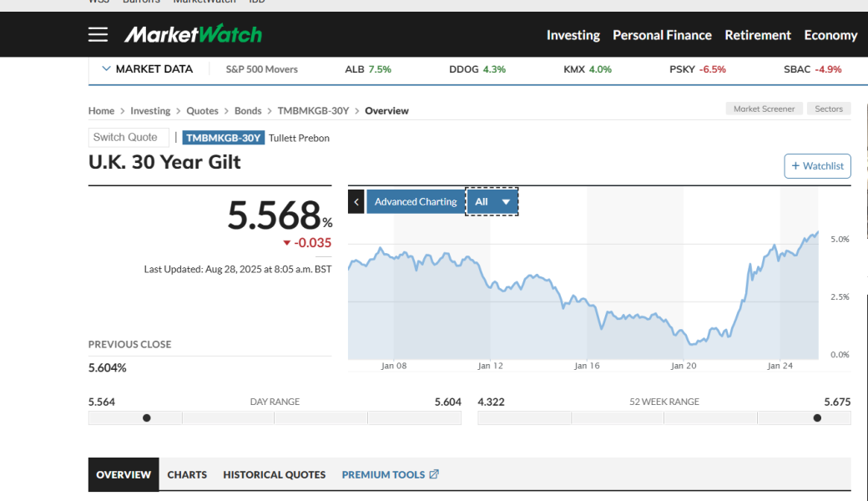Screen dimensions: 868x501
Task: Add U.K. 30 Year Gilt to Watchlist
Action: (817, 166)
